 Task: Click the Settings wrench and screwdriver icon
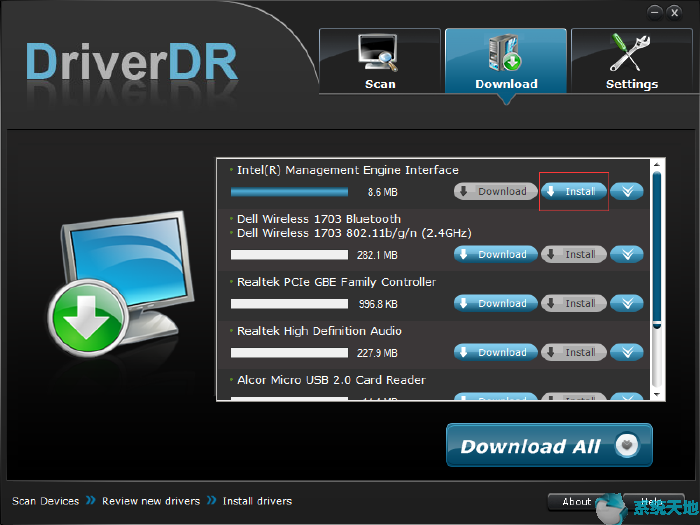tap(632, 54)
